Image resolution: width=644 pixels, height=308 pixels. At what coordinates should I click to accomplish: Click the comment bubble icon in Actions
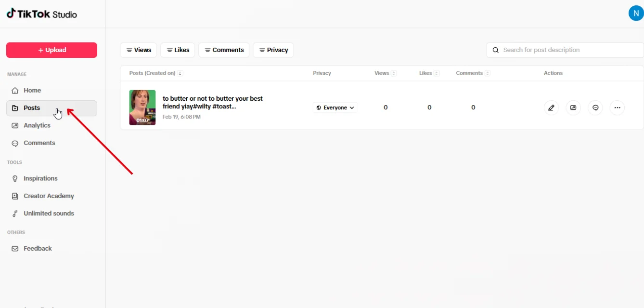[x=595, y=107]
